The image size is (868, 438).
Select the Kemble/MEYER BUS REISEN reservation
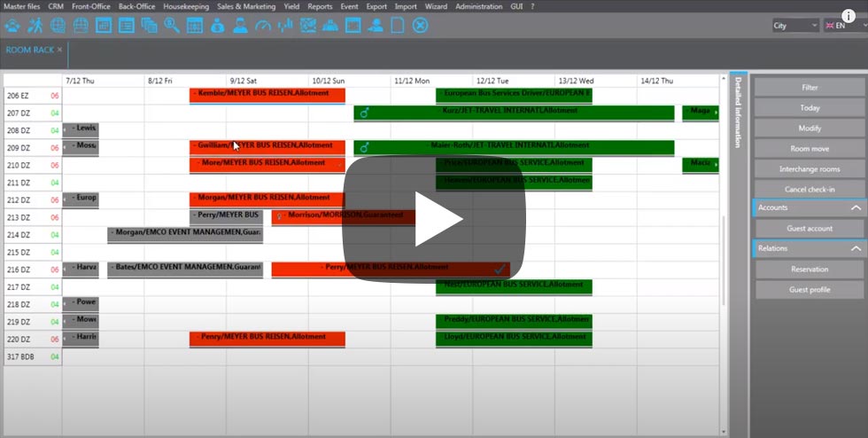pyautogui.click(x=267, y=96)
